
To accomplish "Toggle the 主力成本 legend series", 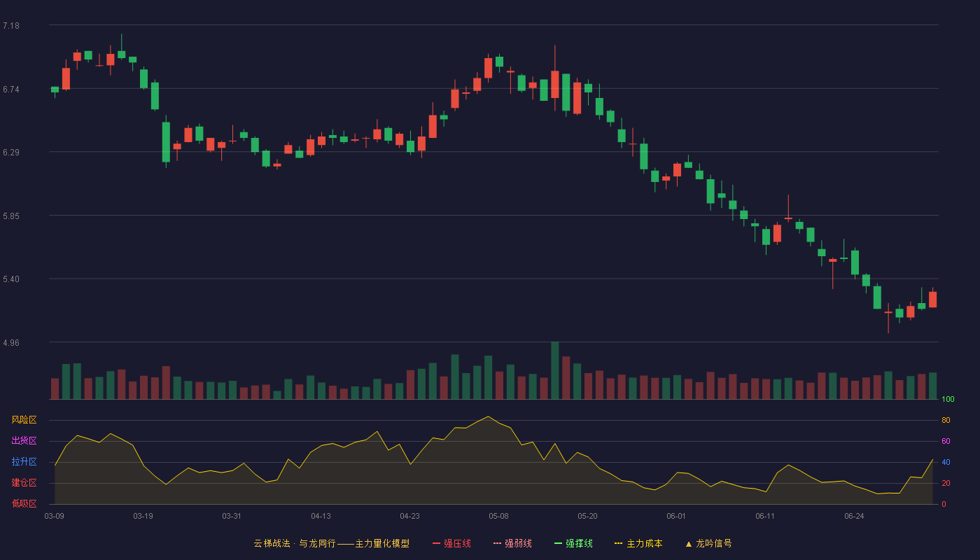I will [638, 543].
